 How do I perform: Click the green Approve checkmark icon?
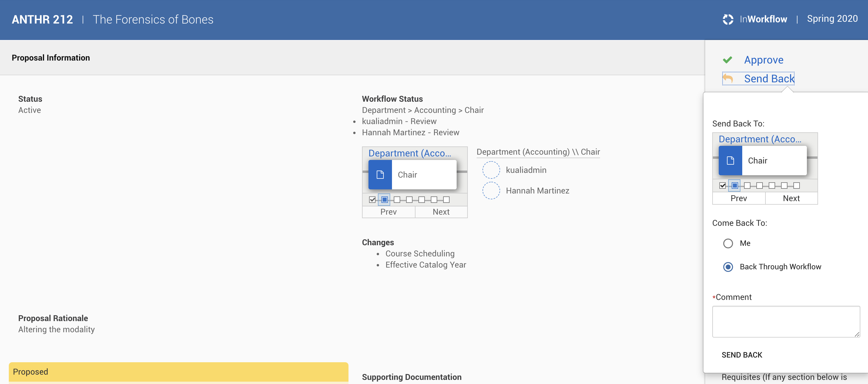click(x=727, y=60)
